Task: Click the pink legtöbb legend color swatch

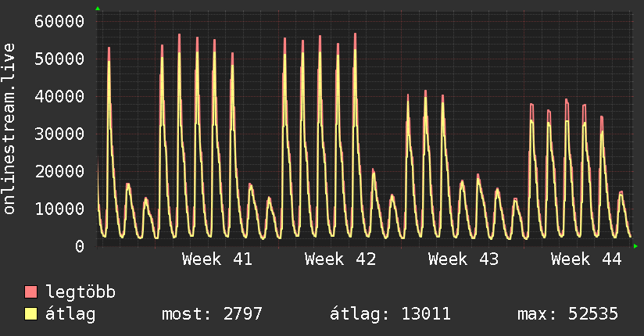Action: click(x=30, y=291)
